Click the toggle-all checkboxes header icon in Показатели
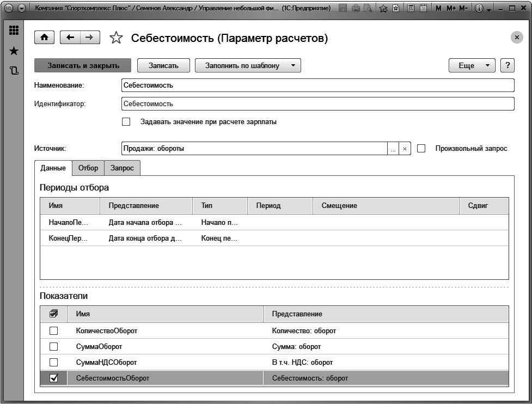The image size is (532, 404). (x=53, y=314)
